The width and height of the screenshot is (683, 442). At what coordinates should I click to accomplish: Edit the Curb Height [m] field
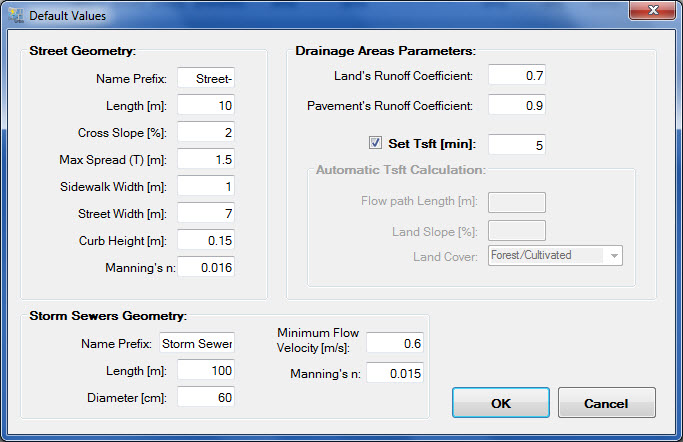coord(206,240)
